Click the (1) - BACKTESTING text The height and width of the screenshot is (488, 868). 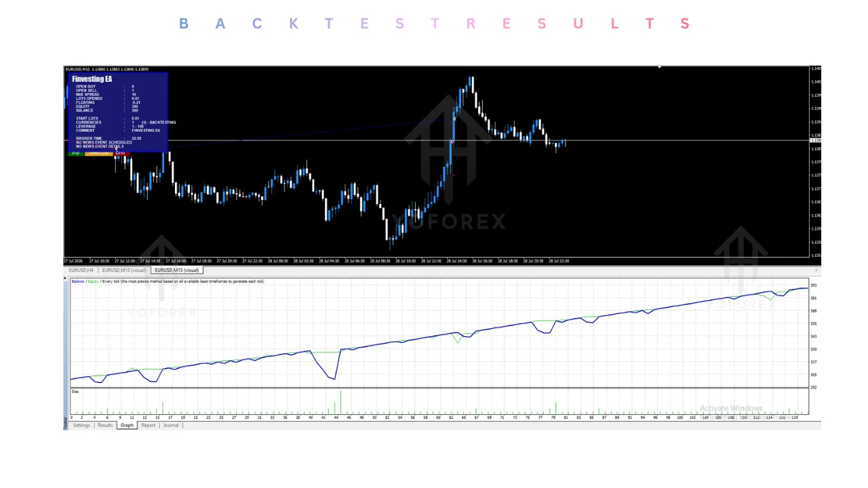(x=159, y=123)
